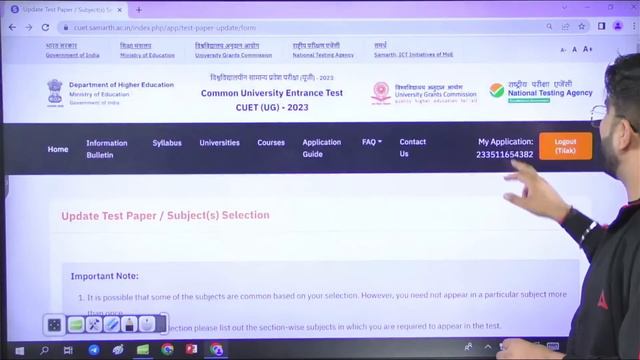Go to Home in navigation bar
The height and width of the screenshot is (360, 640).
click(x=58, y=149)
